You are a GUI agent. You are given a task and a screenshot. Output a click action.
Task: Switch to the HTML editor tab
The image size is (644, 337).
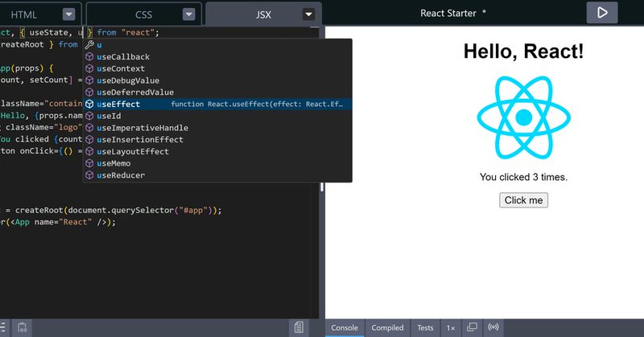click(24, 14)
